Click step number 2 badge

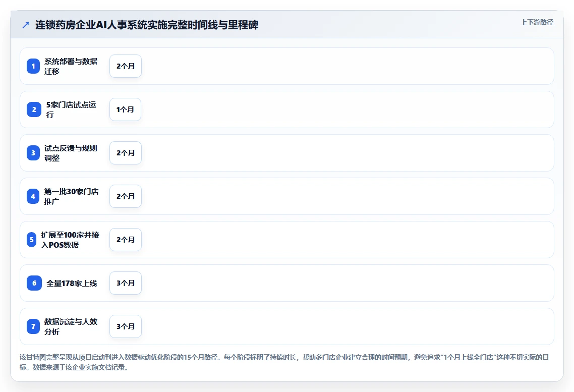click(x=34, y=109)
